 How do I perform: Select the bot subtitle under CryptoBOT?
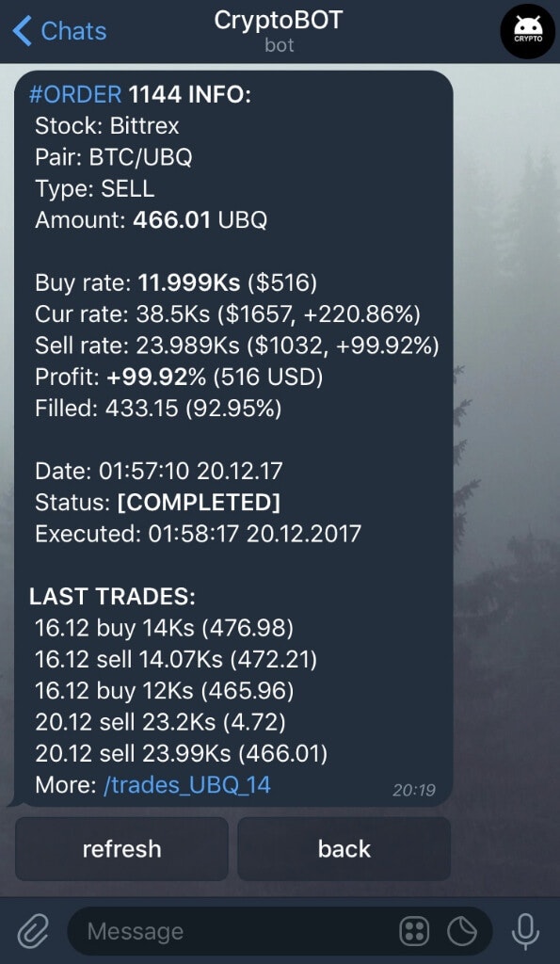(280, 42)
